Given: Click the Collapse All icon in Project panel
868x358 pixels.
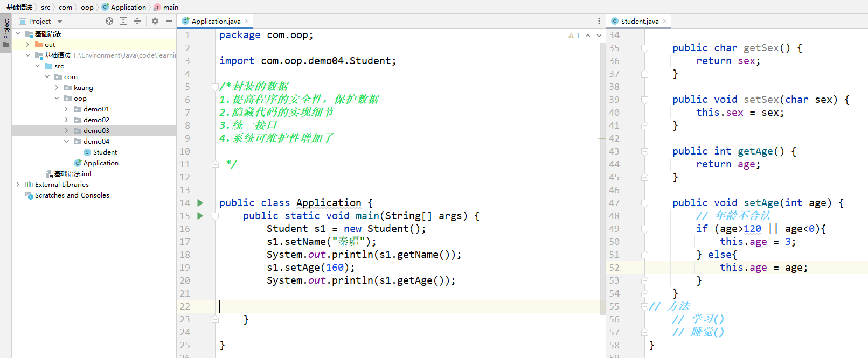Looking at the screenshot, I should pos(137,21).
